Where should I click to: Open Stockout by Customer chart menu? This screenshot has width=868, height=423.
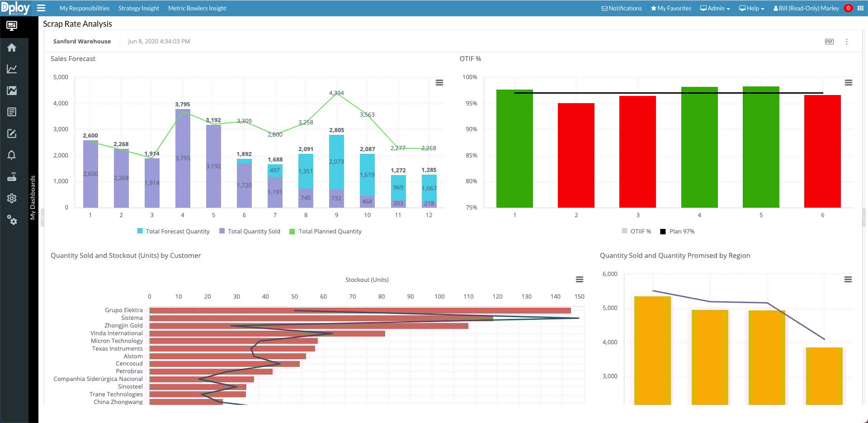pyautogui.click(x=580, y=280)
